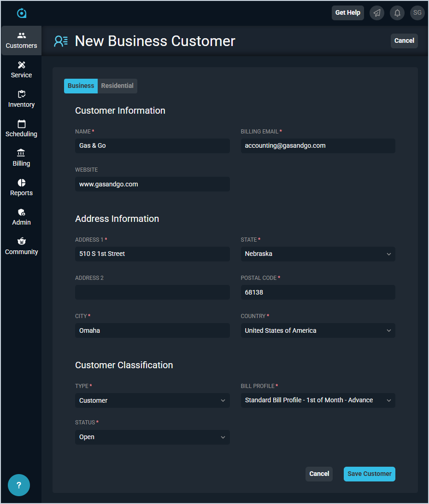
Task: Click the Save Customer button
Action: click(x=369, y=474)
